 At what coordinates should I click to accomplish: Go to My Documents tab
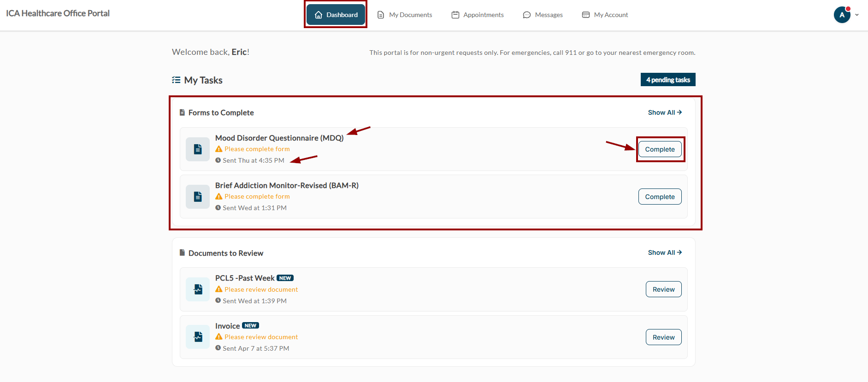click(405, 15)
